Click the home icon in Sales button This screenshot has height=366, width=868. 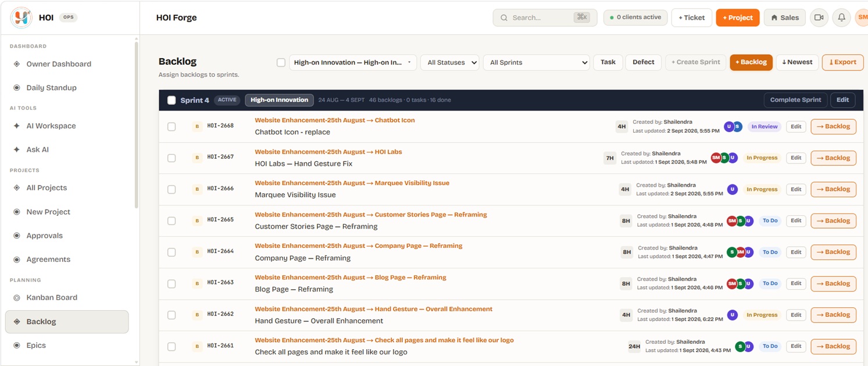(x=774, y=18)
